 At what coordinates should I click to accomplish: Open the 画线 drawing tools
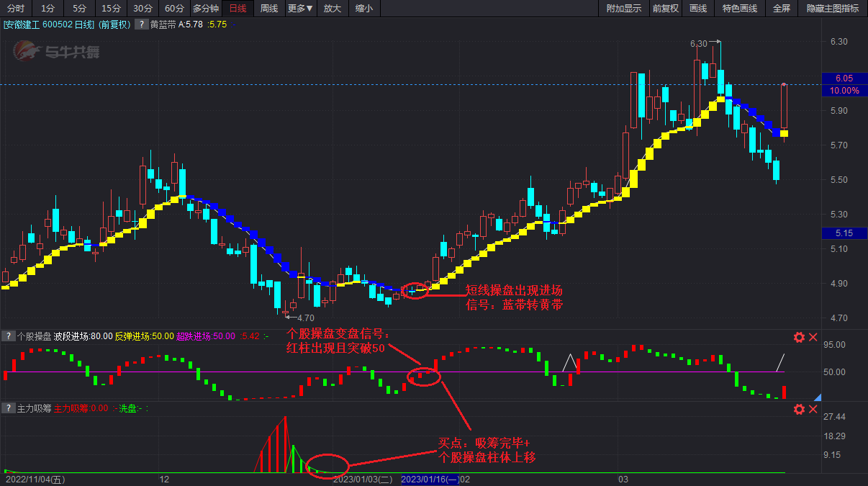(698, 9)
